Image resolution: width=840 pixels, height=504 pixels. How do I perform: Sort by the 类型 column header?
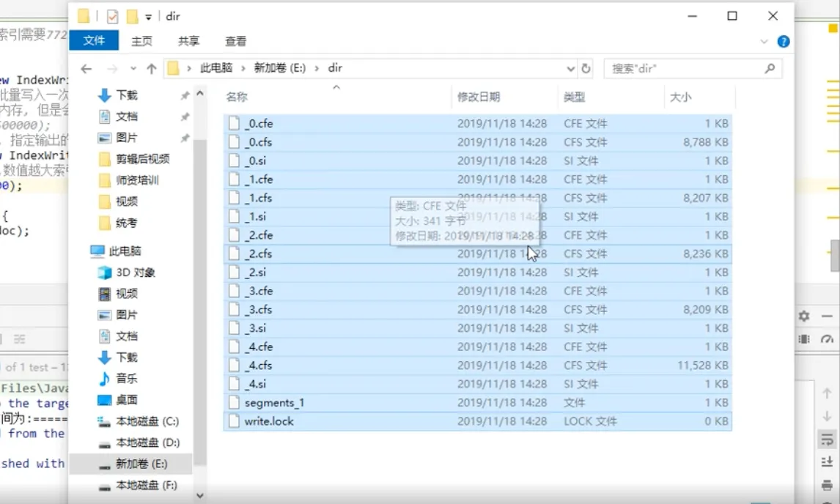[574, 97]
